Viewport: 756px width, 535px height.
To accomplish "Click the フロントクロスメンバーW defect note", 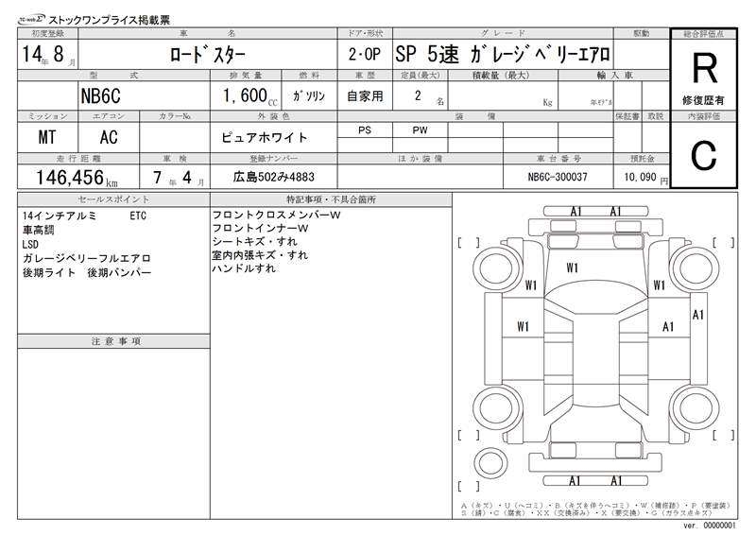I will [x=276, y=216].
